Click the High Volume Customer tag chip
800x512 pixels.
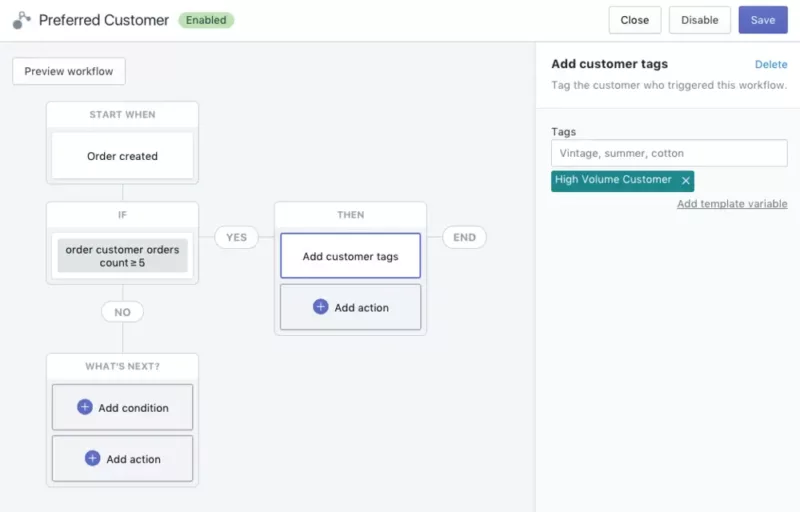click(x=613, y=180)
